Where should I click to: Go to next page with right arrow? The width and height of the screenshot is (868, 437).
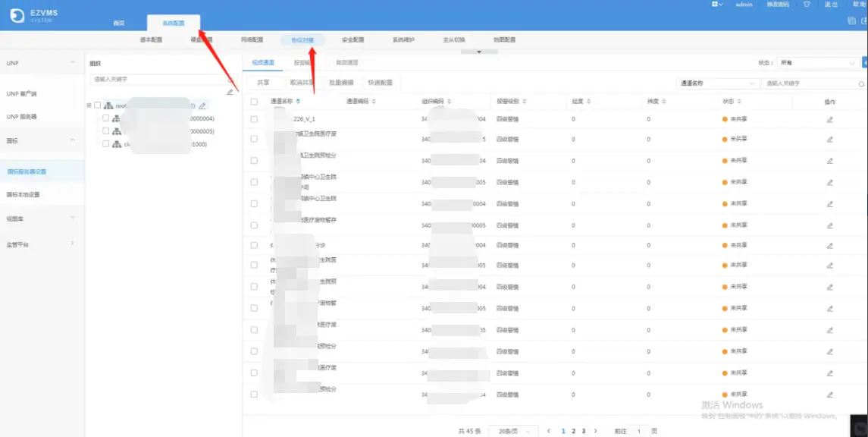click(x=596, y=431)
